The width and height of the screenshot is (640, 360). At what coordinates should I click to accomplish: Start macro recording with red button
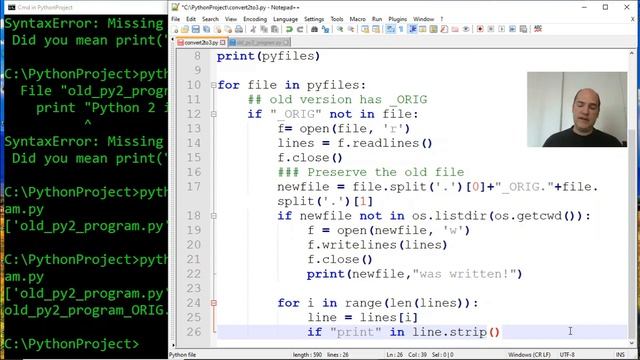(x=480, y=29)
